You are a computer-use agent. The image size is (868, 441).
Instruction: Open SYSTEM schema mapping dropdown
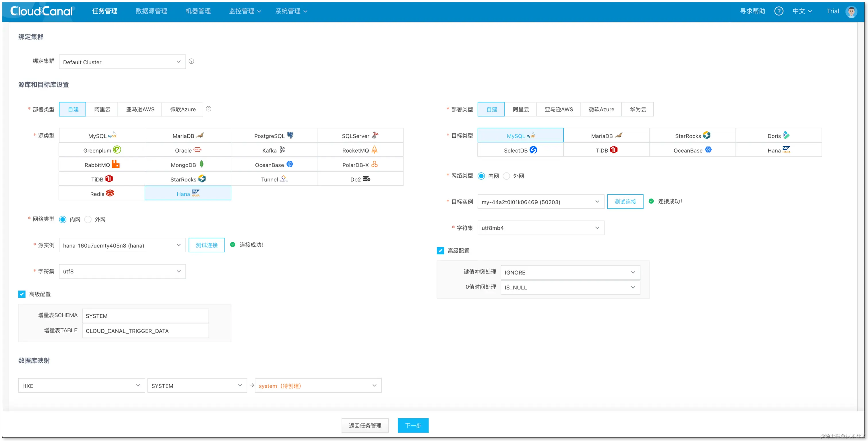click(197, 386)
